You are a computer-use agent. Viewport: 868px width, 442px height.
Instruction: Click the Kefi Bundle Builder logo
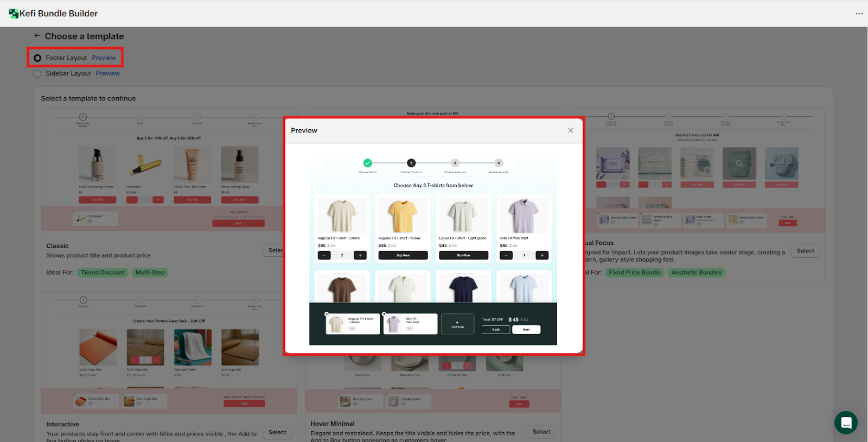tap(14, 14)
